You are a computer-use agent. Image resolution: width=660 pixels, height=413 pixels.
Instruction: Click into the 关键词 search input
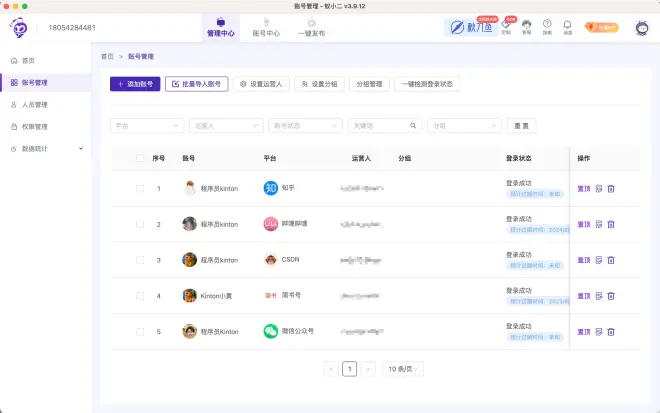point(376,126)
